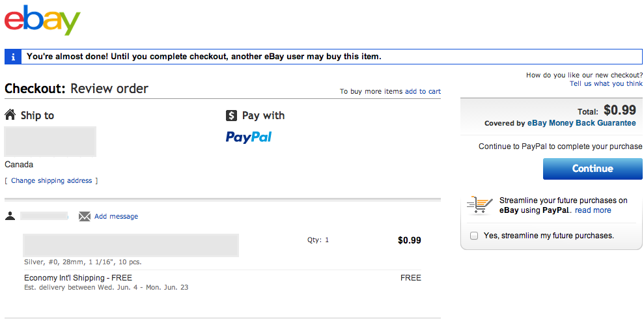This screenshot has width=644, height=319.
Task: Open the add to cart link
Action: click(x=423, y=92)
